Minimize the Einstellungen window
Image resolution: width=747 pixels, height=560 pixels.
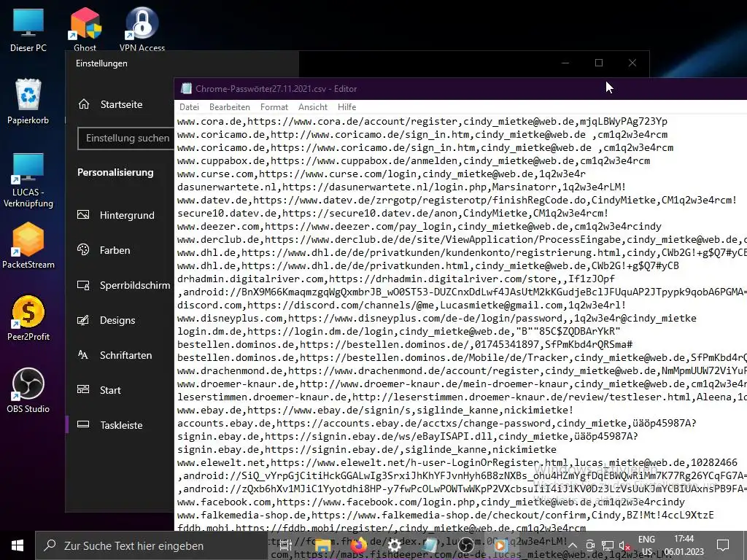(x=565, y=63)
